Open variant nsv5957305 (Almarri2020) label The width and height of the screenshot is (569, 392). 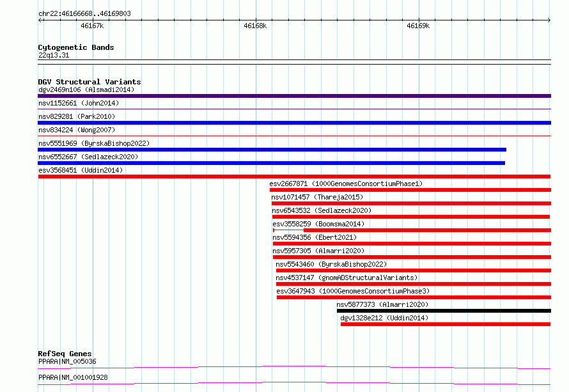coord(318,251)
